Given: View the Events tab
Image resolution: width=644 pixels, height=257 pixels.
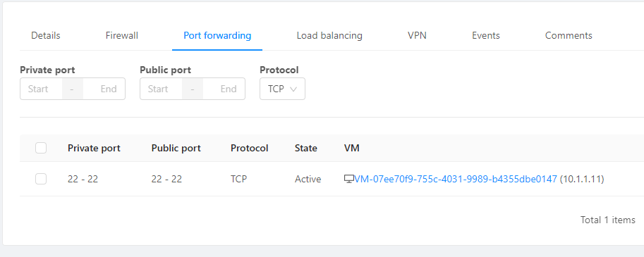Looking at the screenshot, I should pyautogui.click(x=486, y=36).
